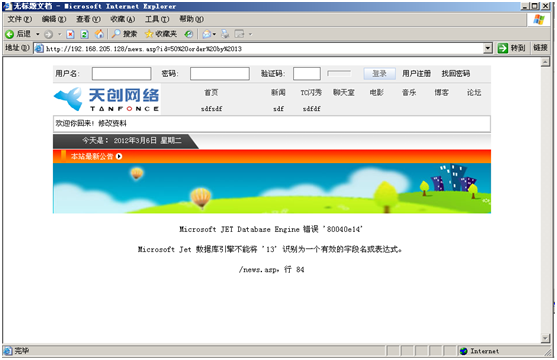This screenshot has height=360, width=557.
Task: Click the Forward navigation arrow icon
Action: pyautogui.click(x=49, y=34)
